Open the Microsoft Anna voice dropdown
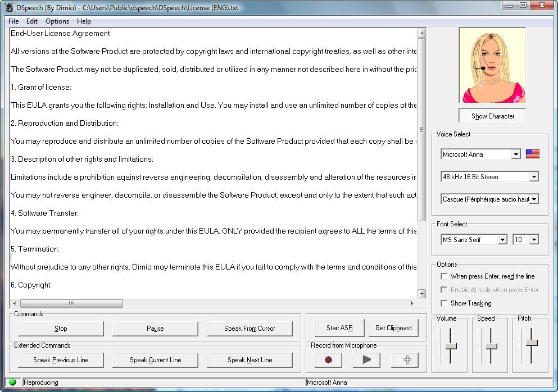This screenshot has width=558, height=392. (x=516, y=154)
